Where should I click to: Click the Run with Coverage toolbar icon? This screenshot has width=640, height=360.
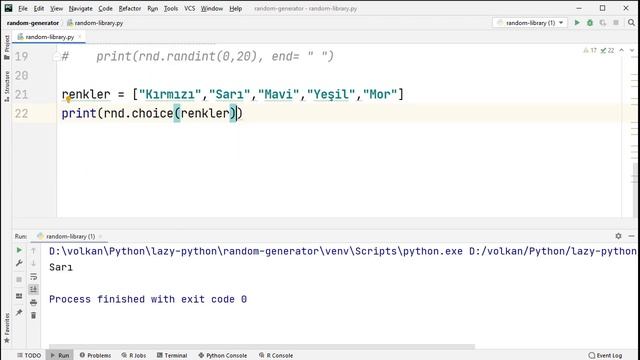[x=603, y=23]
